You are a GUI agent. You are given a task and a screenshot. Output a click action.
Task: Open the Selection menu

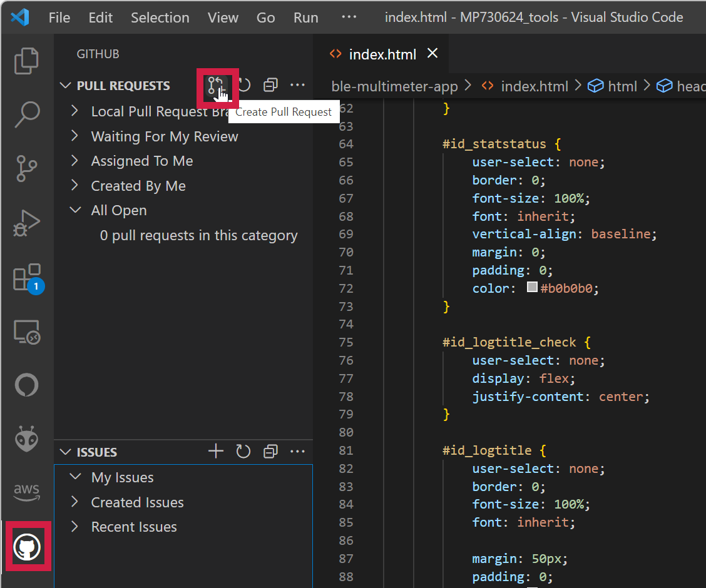(160, 18)
